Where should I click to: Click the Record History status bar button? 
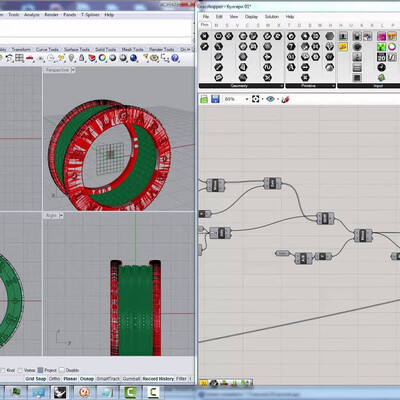(x=158, y=379)
